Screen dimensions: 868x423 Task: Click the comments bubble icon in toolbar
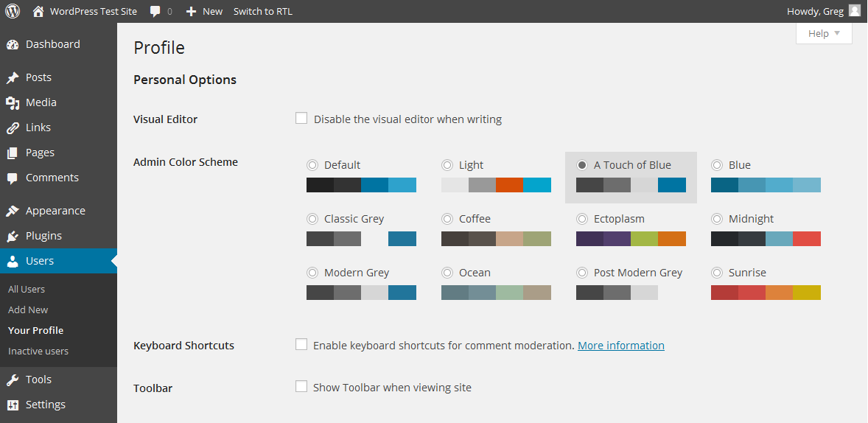[155, 12]
